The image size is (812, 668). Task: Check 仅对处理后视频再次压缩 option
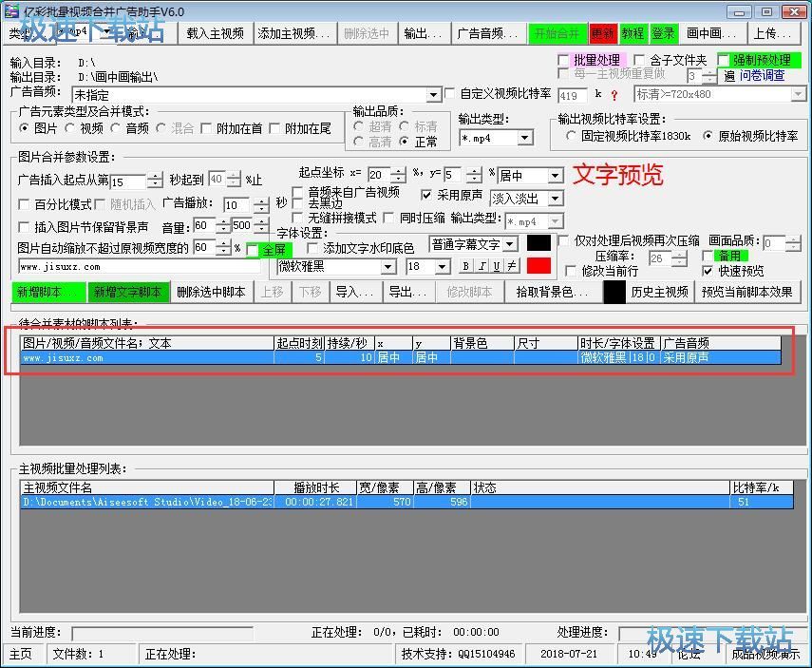point(563,240)
